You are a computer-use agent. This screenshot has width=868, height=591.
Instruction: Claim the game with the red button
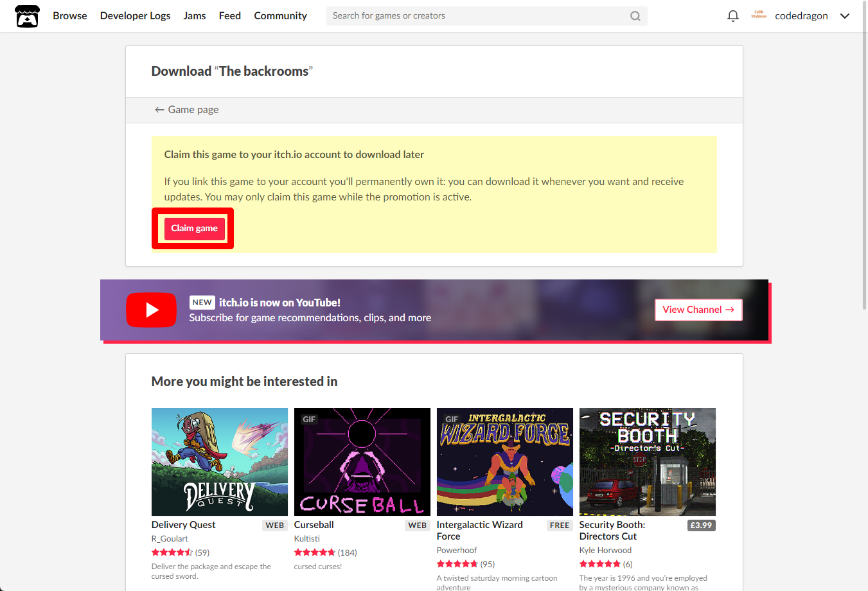tap(194, 229)
